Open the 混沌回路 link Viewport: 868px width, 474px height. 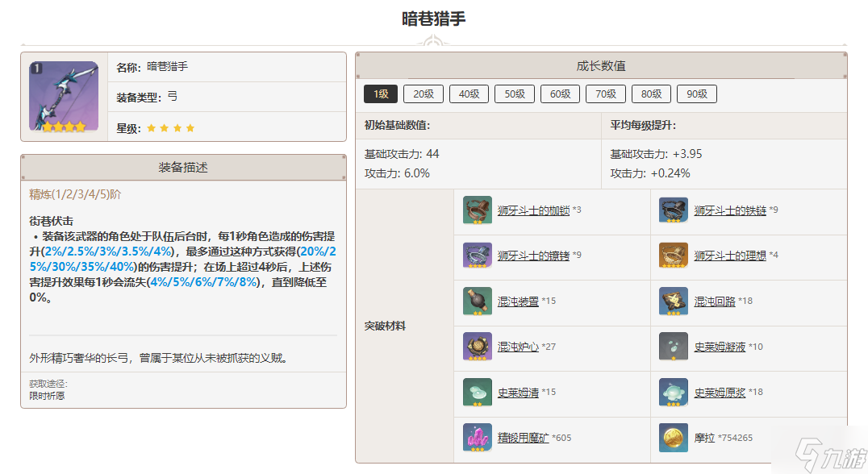point(715,301)
